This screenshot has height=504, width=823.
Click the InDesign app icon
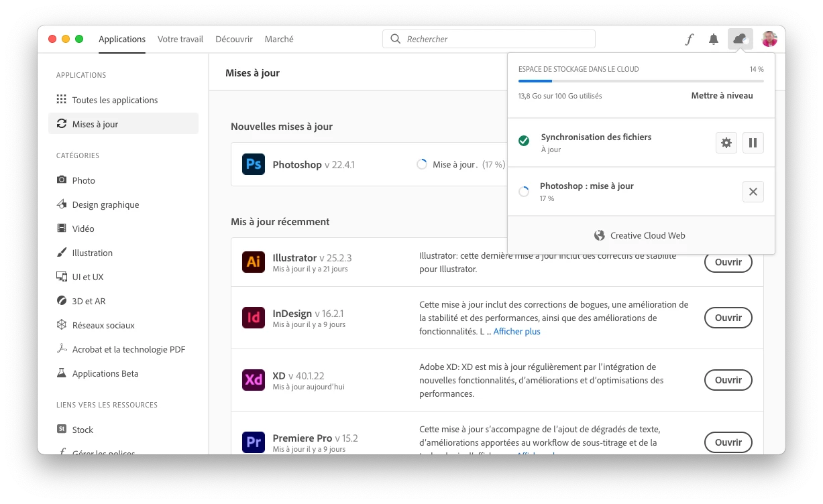254,318
